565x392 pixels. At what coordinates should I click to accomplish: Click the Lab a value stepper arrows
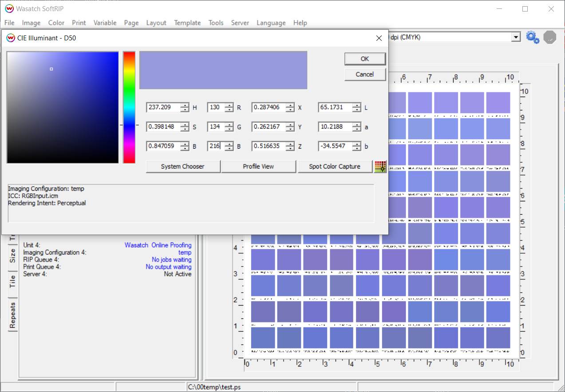[356, 127]
